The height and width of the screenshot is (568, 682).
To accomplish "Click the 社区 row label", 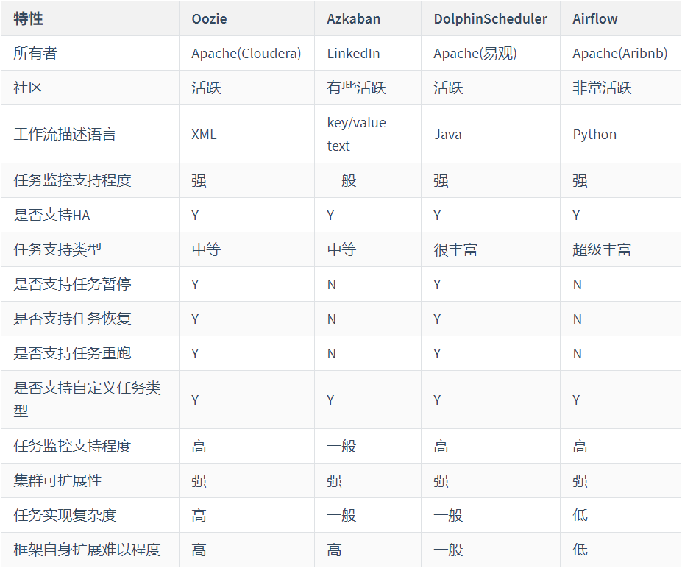I will pyautogui.click(x=27, y=87).
